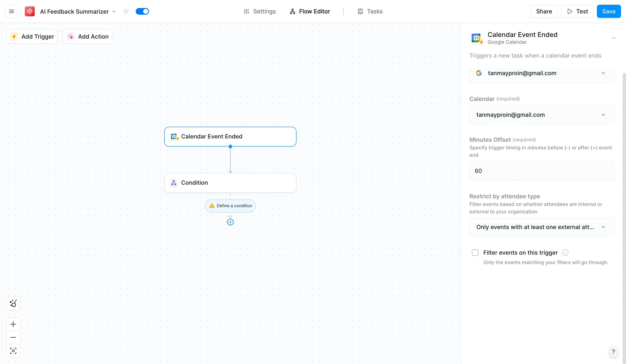Screen dimensions: 626x364
Task: Click the Save button
Action: pos(608,11)
